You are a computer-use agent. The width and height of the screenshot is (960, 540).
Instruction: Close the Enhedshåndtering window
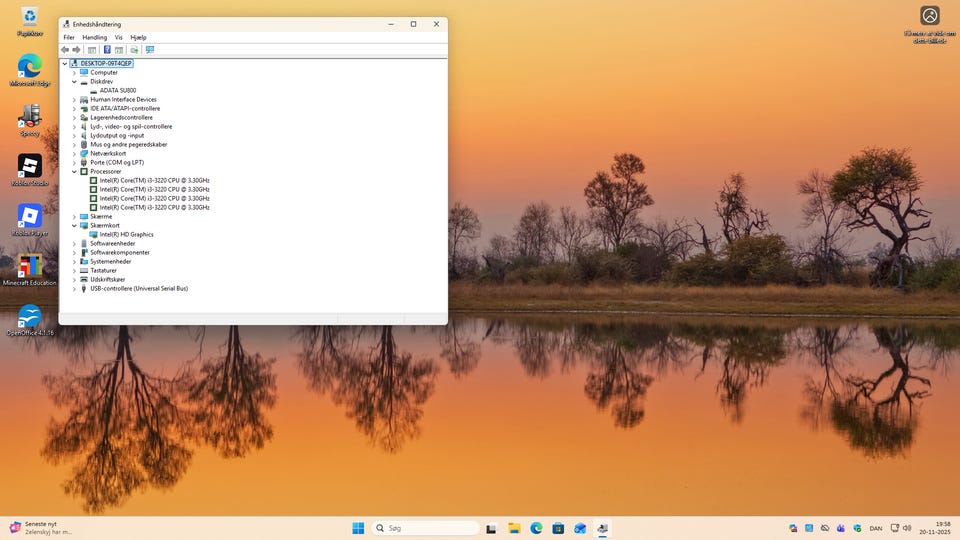437,24
